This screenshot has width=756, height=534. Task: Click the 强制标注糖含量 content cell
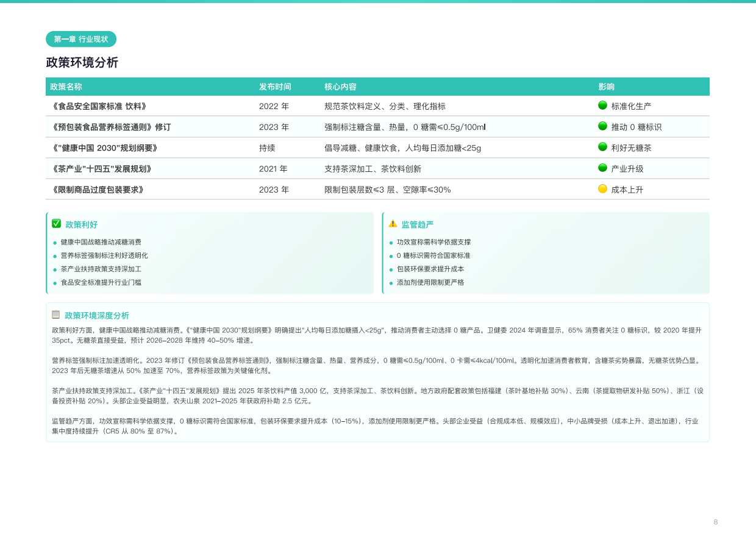[x=405, y=127]
